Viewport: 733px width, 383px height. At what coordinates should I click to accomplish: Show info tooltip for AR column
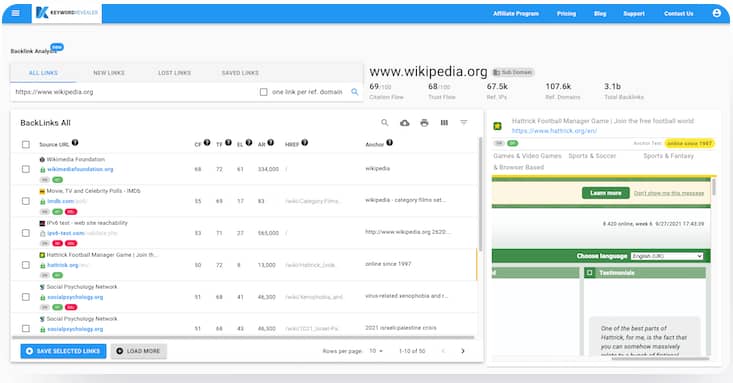click(271, 143)
